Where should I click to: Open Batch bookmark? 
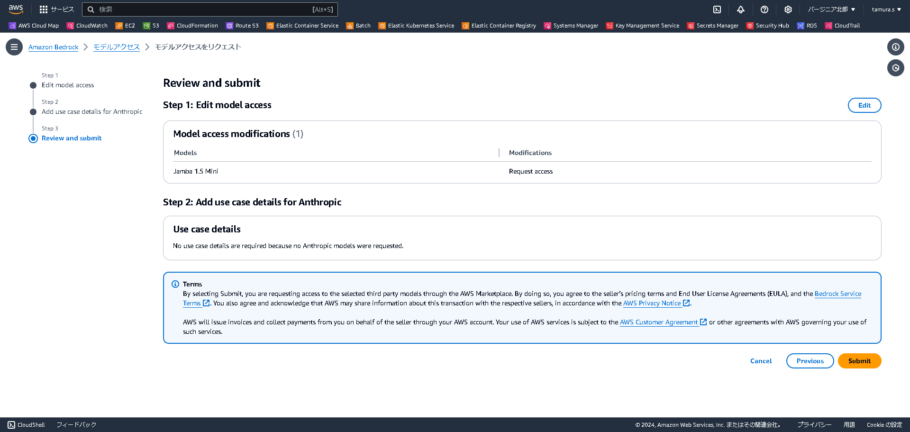pyautogui.click(x=358, y=26)
